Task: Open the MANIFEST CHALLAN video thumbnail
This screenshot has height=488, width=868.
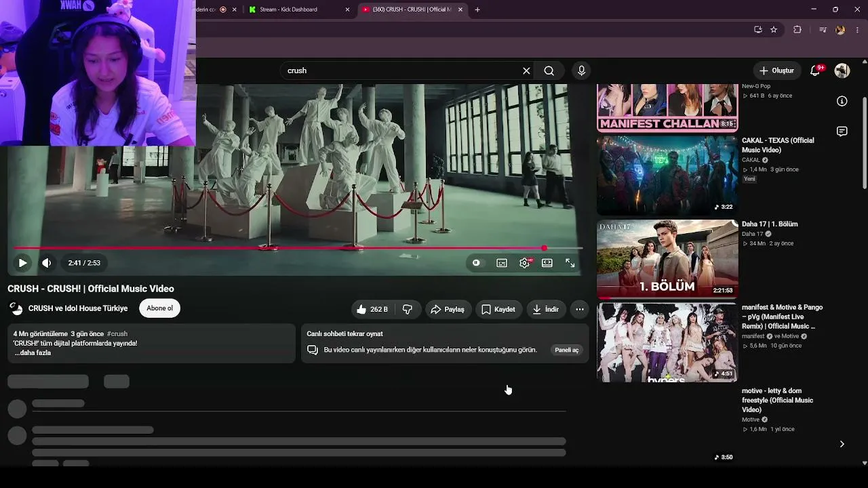Action: click(x=667, y=108)
